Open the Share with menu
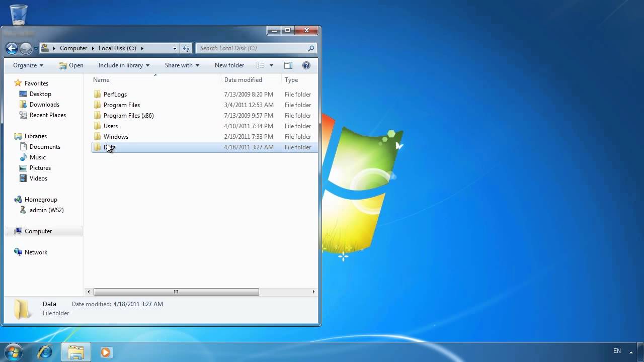 [182, 65]
